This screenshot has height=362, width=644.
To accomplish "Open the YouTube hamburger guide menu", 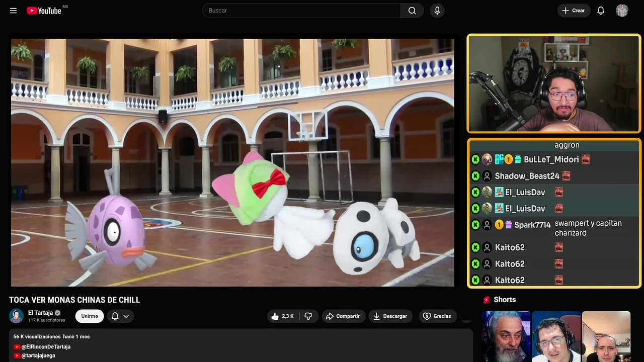I will click(x=13, y=11).
